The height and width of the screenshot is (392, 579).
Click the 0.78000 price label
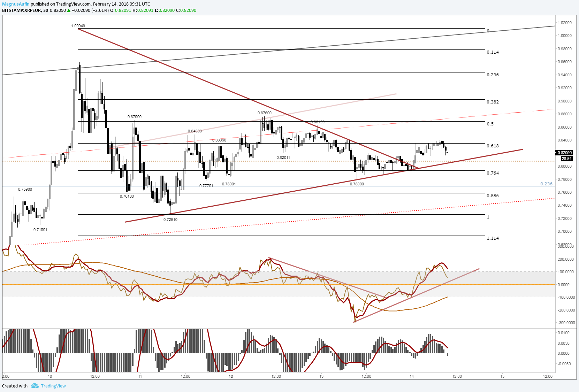pyautogui.click(x=357, y=184)
